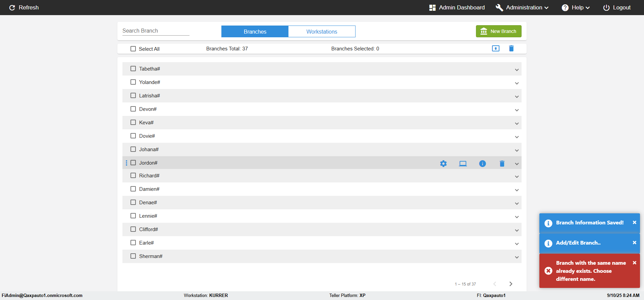The width and height of the screenshot is (644, 300).
Task: Click error icon on red notification
Action: tap(548, 271)
